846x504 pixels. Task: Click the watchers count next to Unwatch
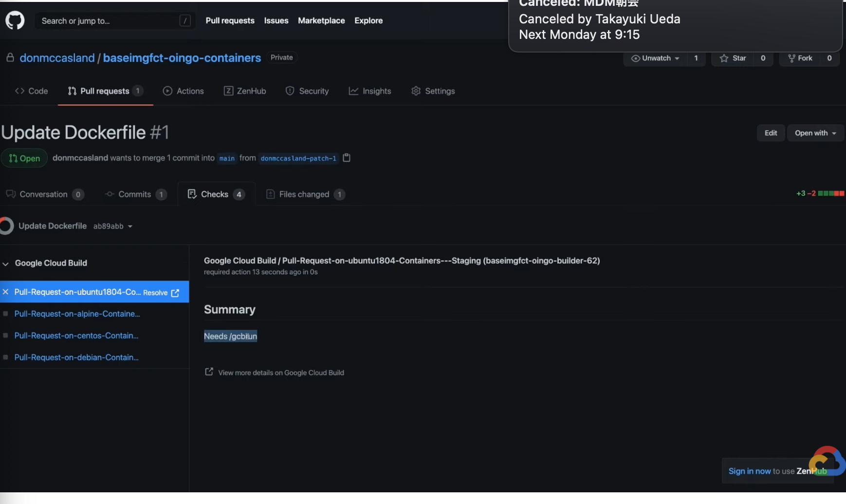pos(696,58)
